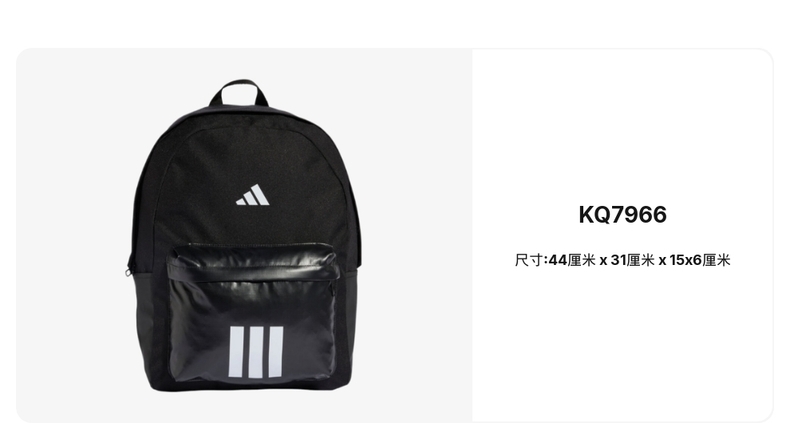Click the backpack's top carry handle

238,93
